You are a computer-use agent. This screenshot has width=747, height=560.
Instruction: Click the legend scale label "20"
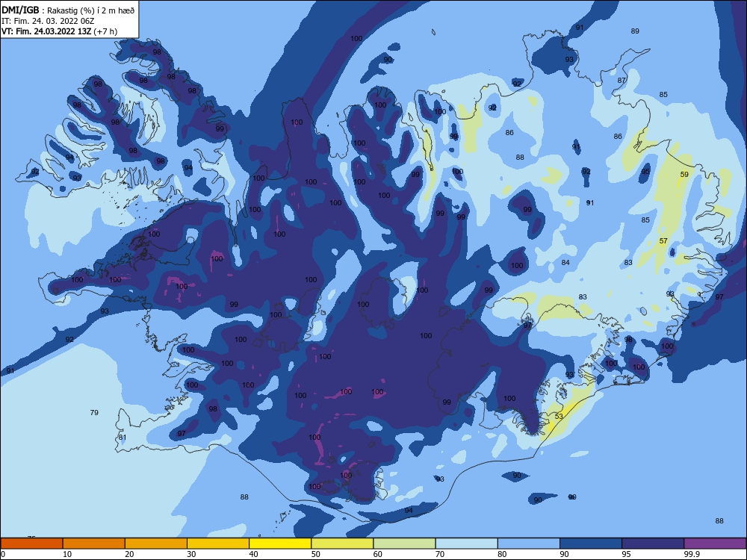point(129,554)
